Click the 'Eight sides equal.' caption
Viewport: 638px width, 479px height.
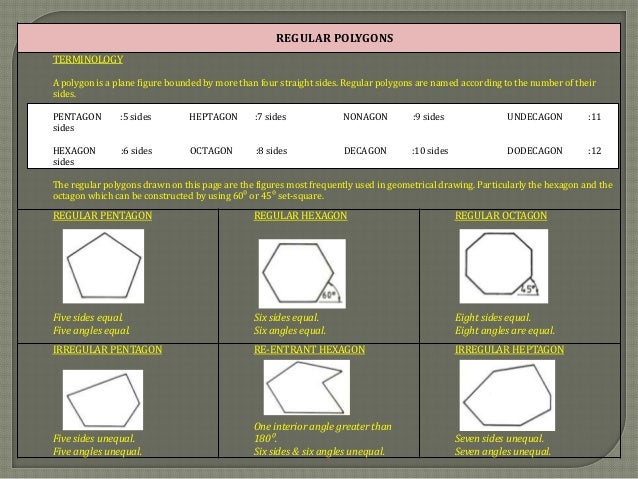[493, 317]
